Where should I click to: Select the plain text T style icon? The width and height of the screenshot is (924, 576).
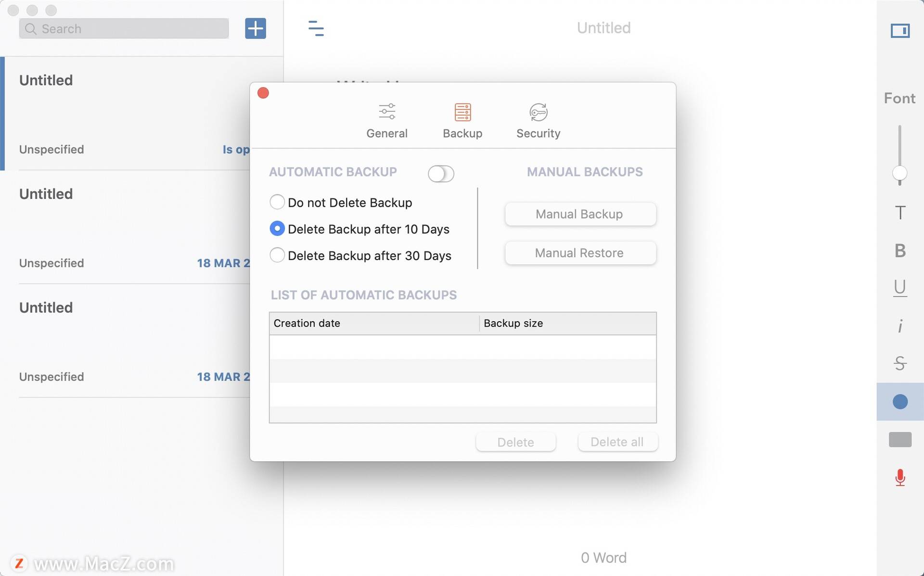click(x=900, y=212)
